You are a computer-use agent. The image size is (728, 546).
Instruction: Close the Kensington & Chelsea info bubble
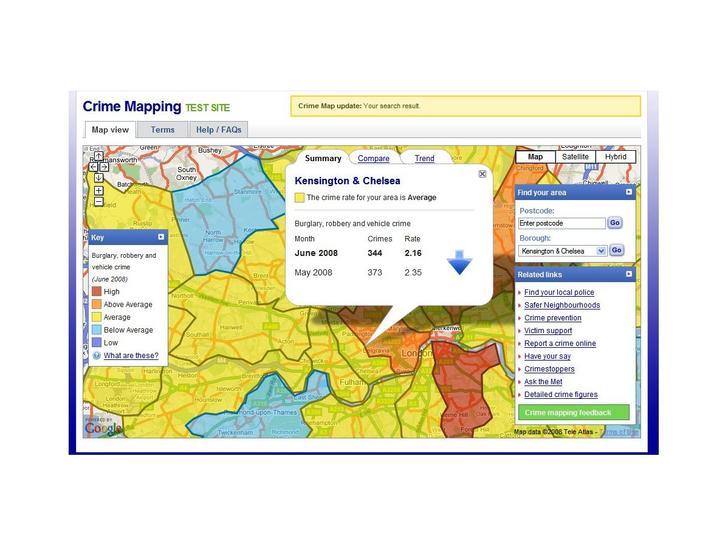pos(482,174)
